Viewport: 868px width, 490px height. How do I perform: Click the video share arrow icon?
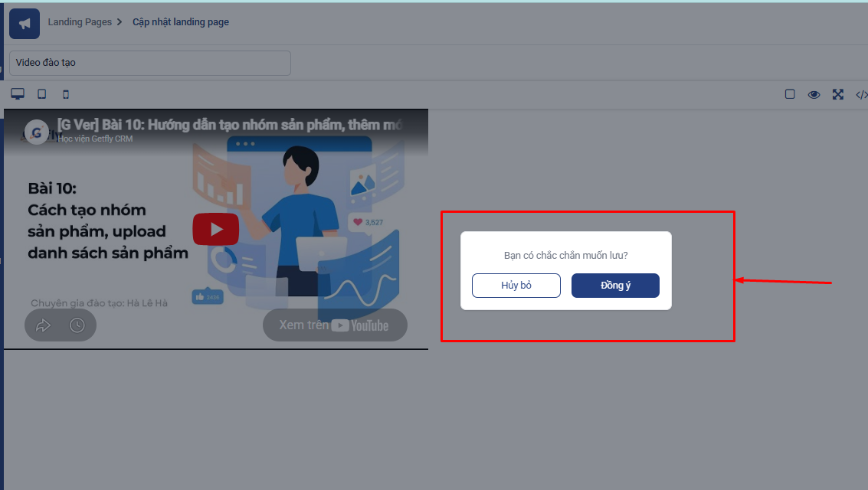[x=43, y=325]
